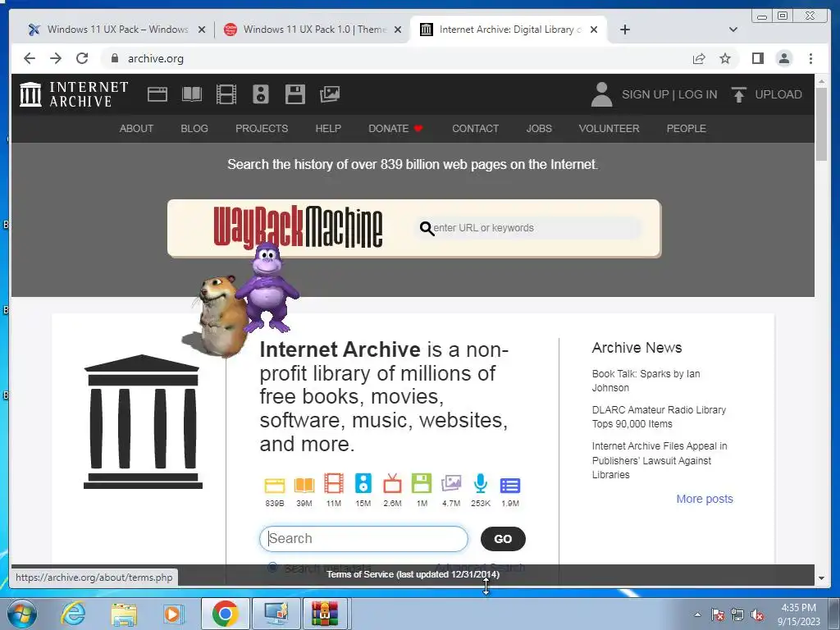The image size is (840, 630).
Task: Click the browser Back arrow
Action: click(30, 58)
